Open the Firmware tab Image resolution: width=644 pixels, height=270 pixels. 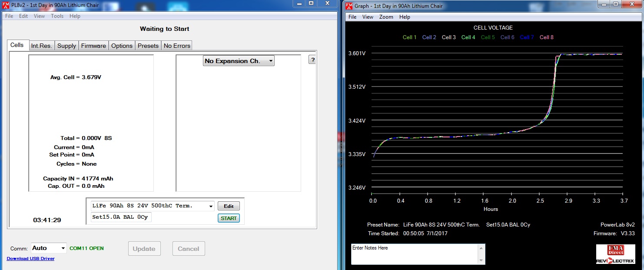coord(93,46)
